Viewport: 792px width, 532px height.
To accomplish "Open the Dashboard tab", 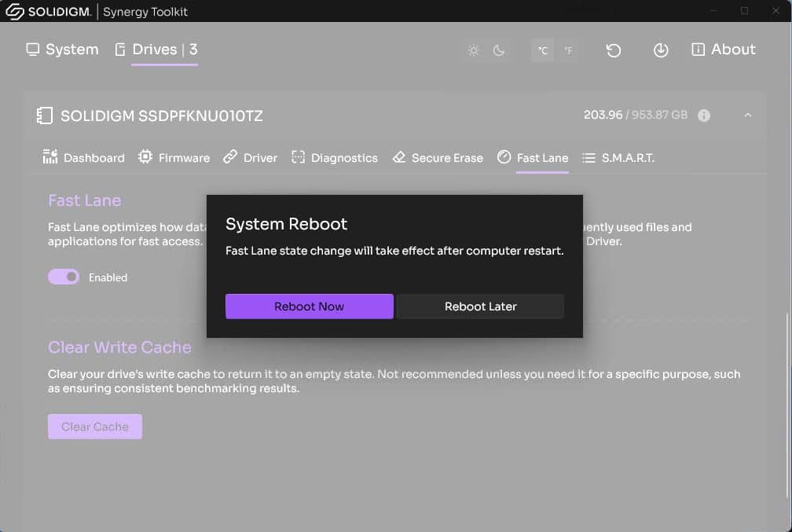I will [83, 158].
